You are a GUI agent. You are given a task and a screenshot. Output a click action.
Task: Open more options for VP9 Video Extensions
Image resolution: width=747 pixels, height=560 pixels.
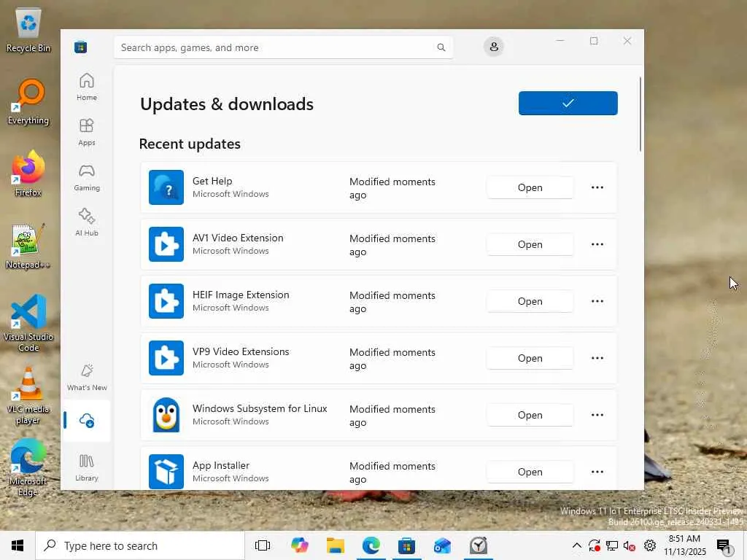click(x=597, y=357)
